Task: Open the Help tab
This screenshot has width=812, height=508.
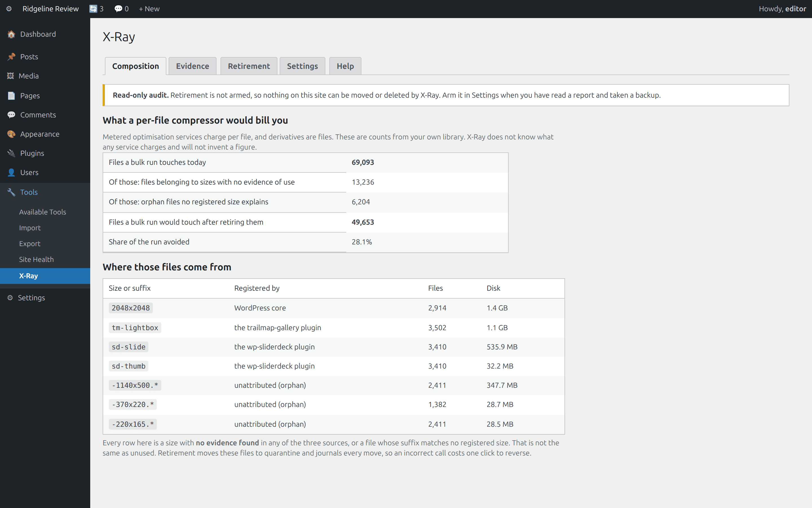Action: [345, 66]
